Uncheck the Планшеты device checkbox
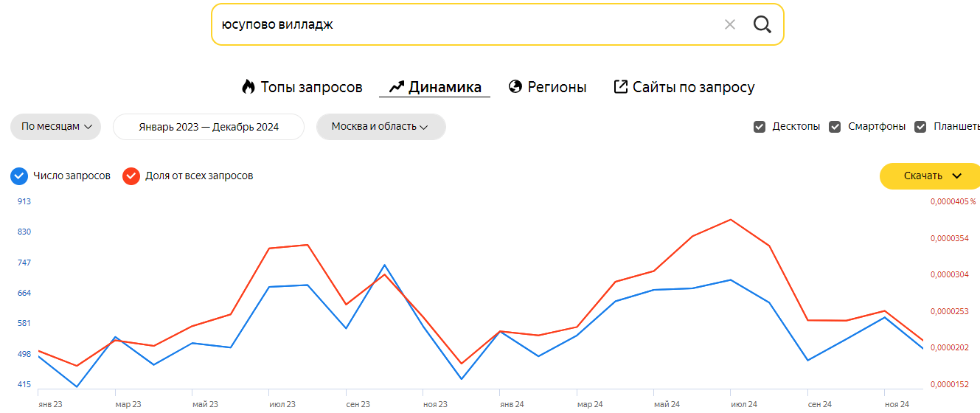This screenshot has height=413, width=980. tap(920, 127)
